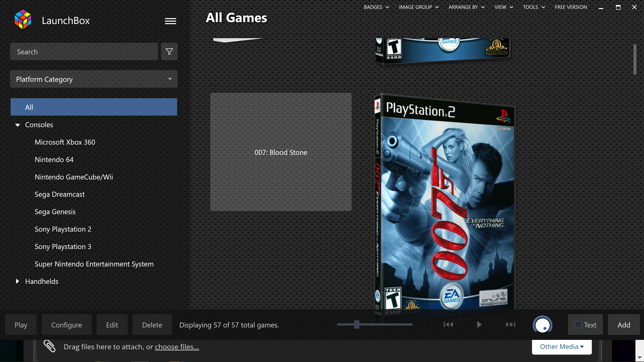The image size is (644, 362).
Task: Open the Tools menu
Action: [x=534, y=7]
